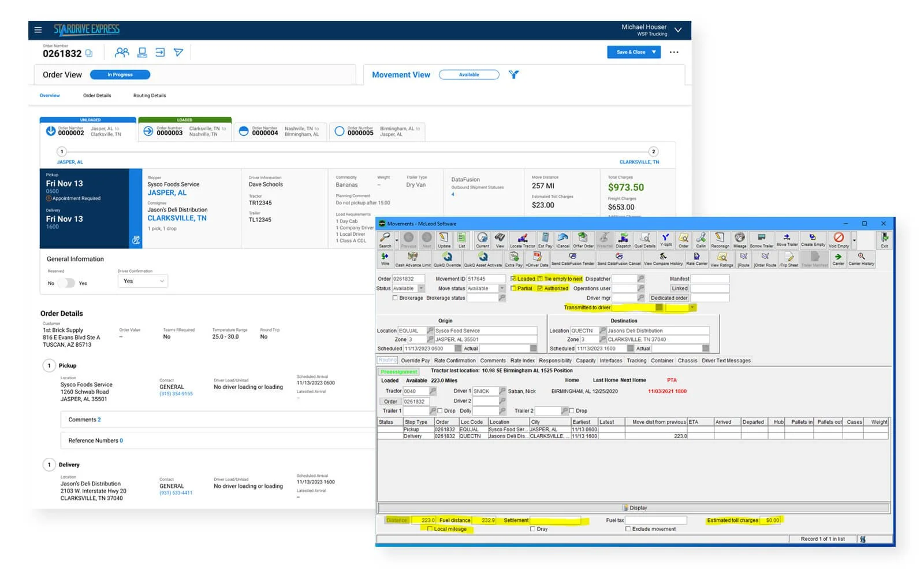This screenshot has height=578, width=924.
Task: Click the Rate Carrier toolbar icon
Action: click(x=696, y=258)
